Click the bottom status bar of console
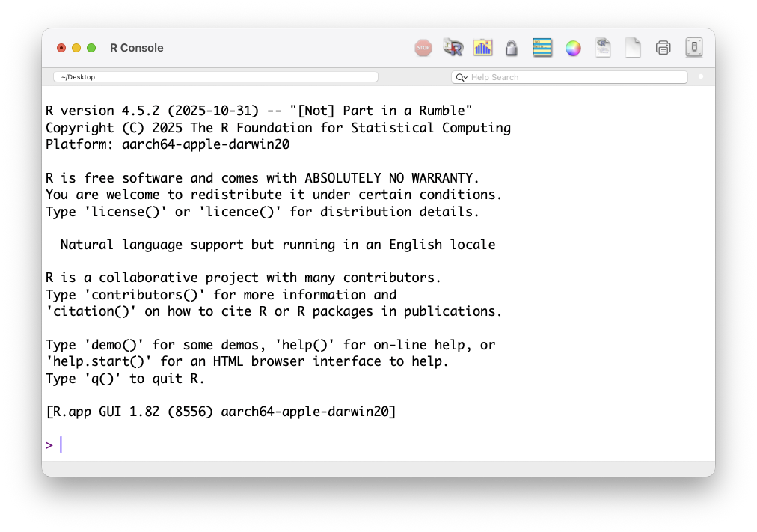 378,468
